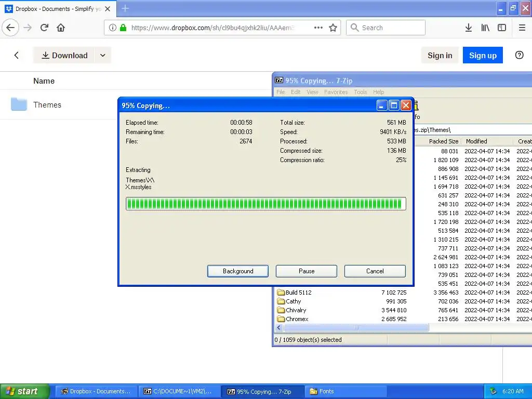Click Dropbox back chevron
Screen dimensions: 532x399
coord(16,55)
